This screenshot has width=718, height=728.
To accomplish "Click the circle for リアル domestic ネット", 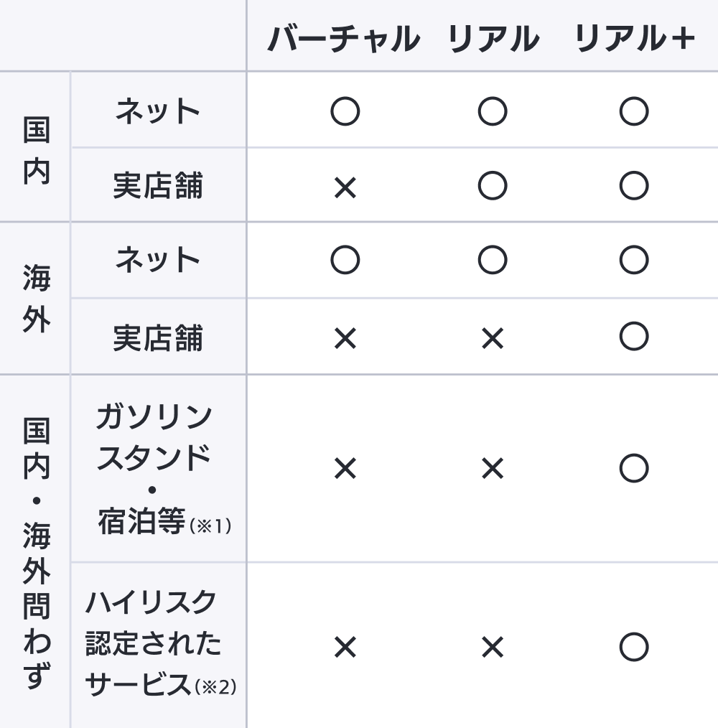I will (x=493, y=111).
